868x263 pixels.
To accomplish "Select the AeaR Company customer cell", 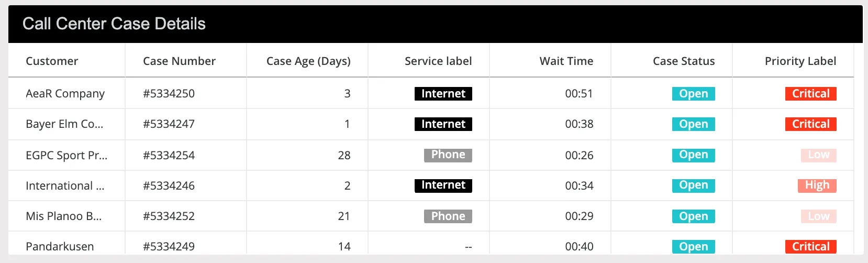I will [x=65, y=94].
